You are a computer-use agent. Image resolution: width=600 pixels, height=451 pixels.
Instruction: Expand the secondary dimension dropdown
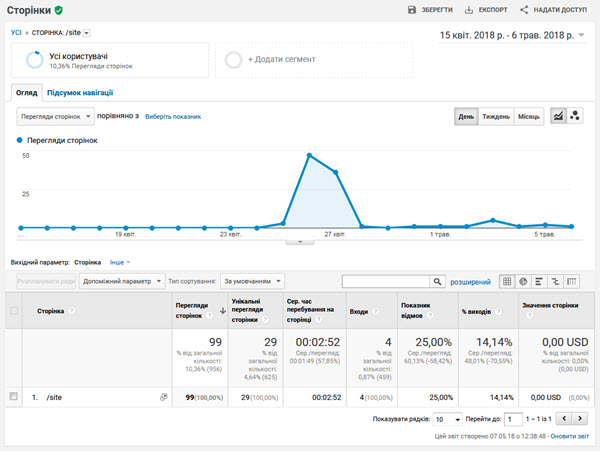pyautogui.click(x=122, y=281)
